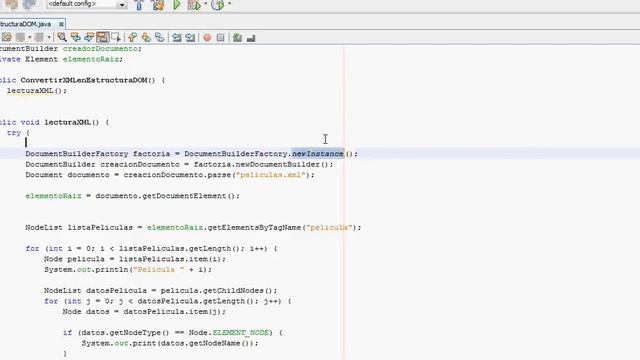Click datosPelicula in the NodeList declaration
Screen dimensions: 640x360
coord(116,291)
